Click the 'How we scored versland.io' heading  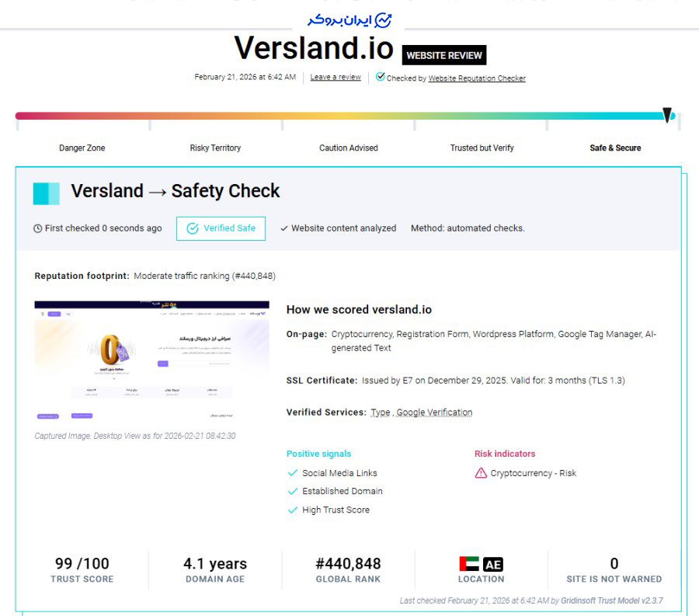pos(359,310)
